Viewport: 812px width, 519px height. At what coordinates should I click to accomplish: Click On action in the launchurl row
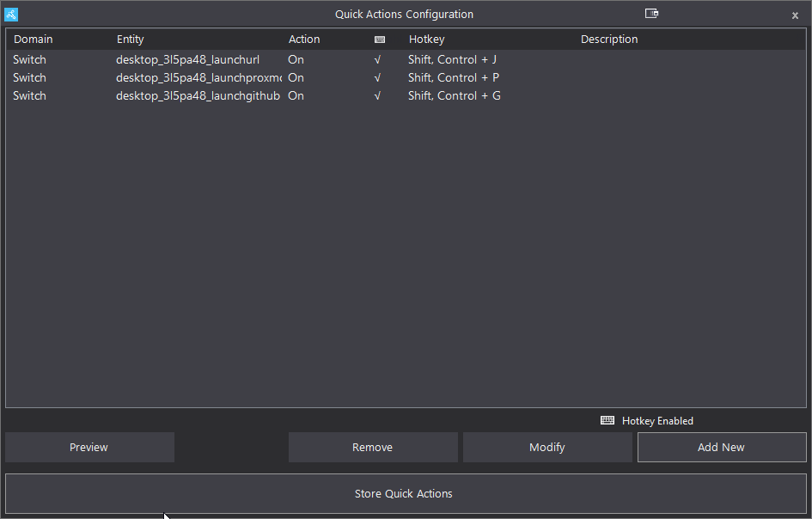pos(296,59)
